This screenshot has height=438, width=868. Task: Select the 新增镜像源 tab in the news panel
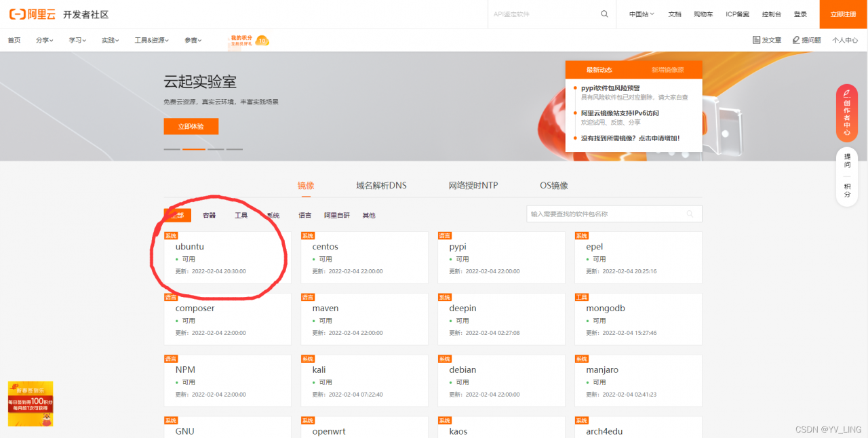[668, 70]
